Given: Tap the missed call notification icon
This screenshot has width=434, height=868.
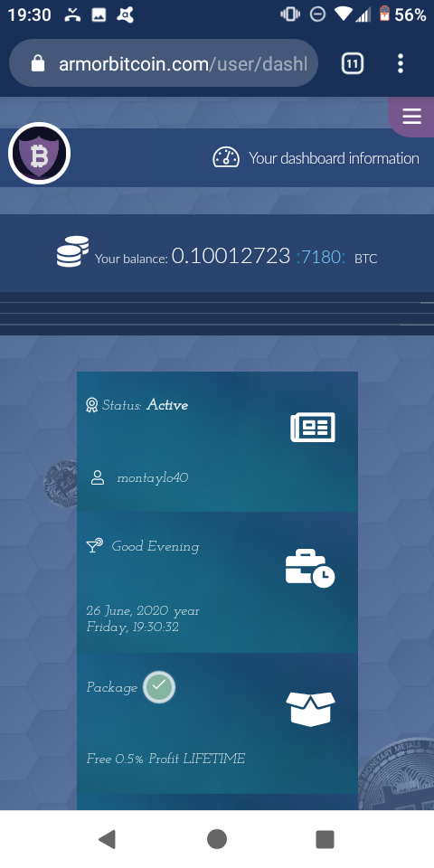Looking at the screenshot, I should coord(72,15).
